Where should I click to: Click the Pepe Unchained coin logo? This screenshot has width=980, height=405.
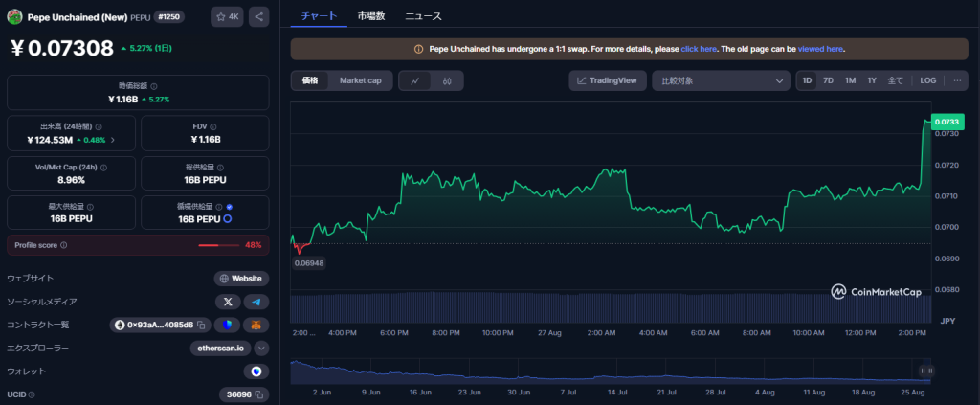pos(14,17)
